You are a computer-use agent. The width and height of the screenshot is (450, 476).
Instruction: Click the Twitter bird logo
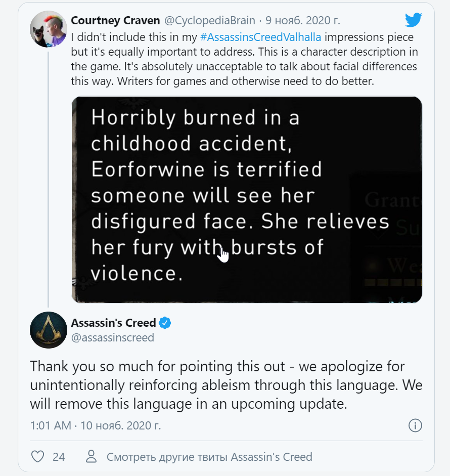413,20
